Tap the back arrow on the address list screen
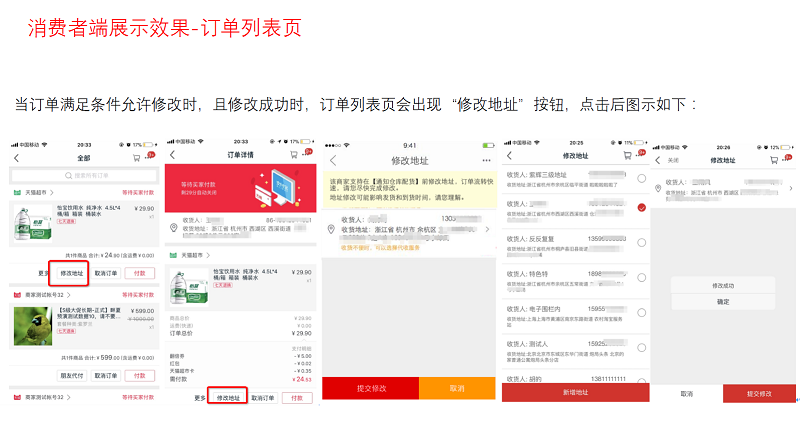800x439 pixels. 509,156
